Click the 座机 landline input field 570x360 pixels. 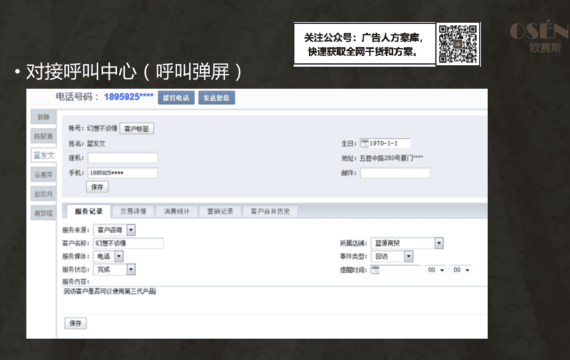pyautogui.click(x=123, y=158)
